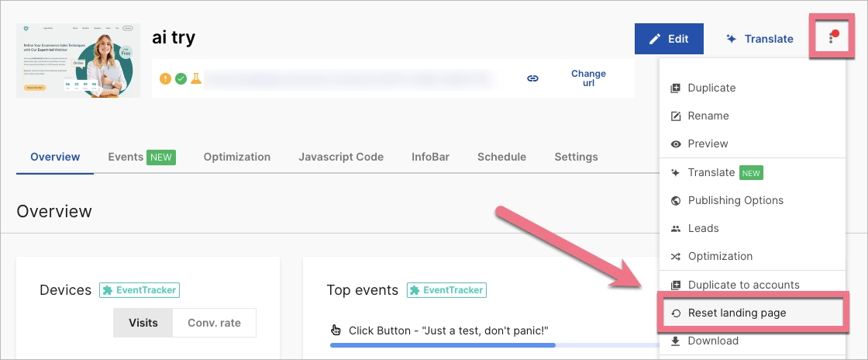Click the EventTracker badge next to Devices

139,290
